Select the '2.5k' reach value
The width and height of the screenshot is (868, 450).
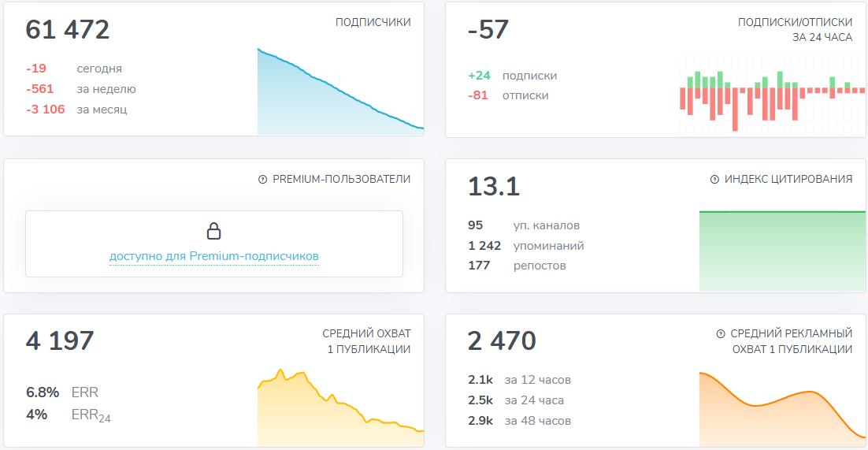pyautogui.click(x=480, y=400)
